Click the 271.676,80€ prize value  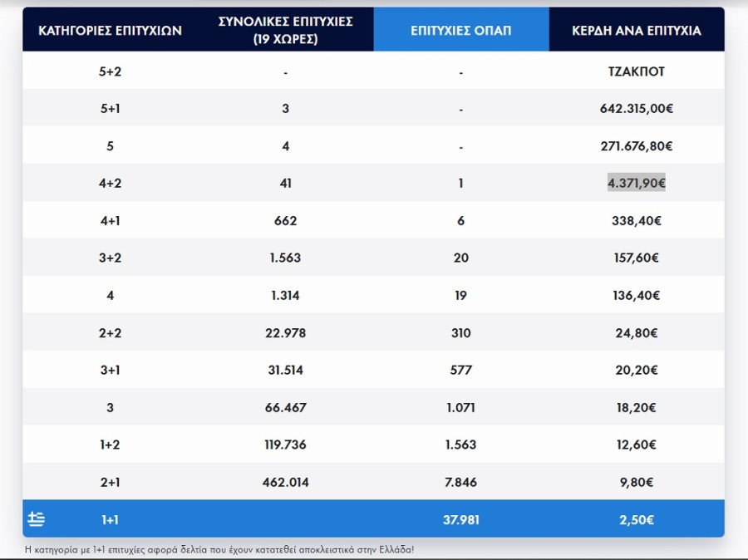click(x=636, y=146)
